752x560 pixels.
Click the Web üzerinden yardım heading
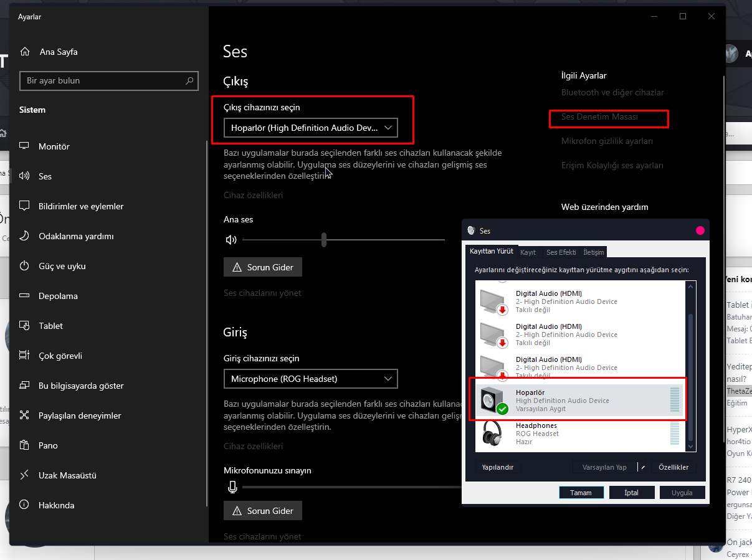(604, 207)
